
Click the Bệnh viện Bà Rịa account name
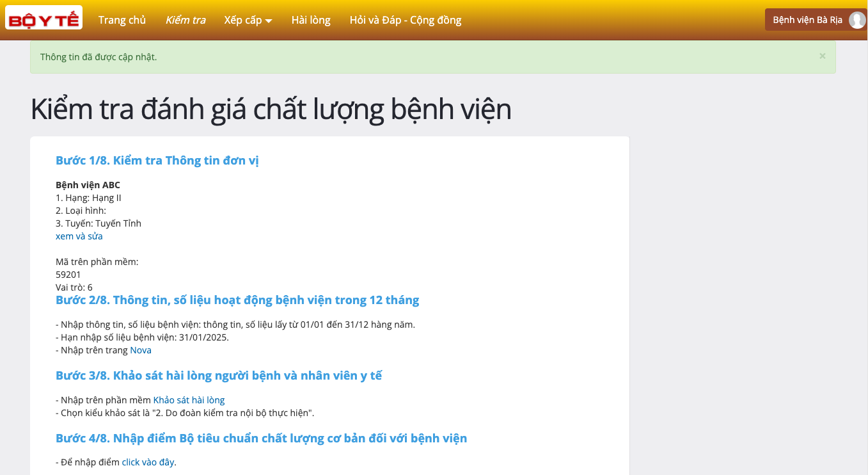[807, 20]
